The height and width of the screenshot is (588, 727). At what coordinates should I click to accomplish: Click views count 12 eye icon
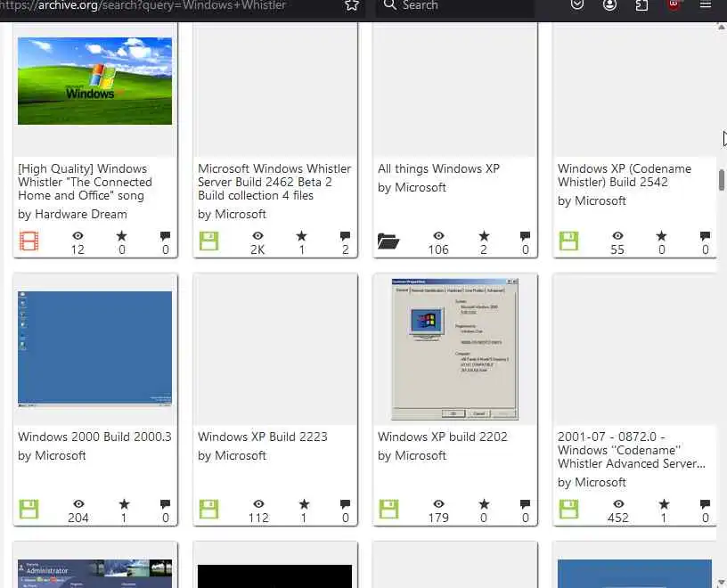coord(78,236)
